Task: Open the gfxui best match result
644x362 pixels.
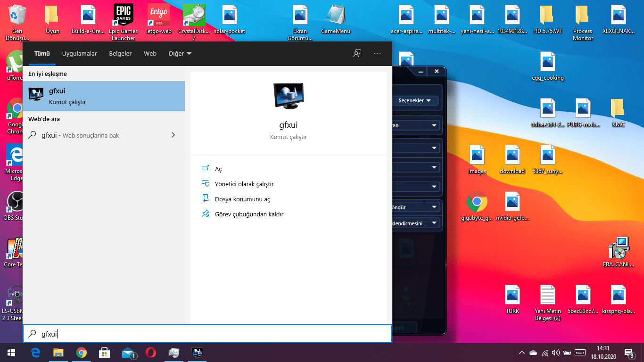Action: (x=104, y=96)
